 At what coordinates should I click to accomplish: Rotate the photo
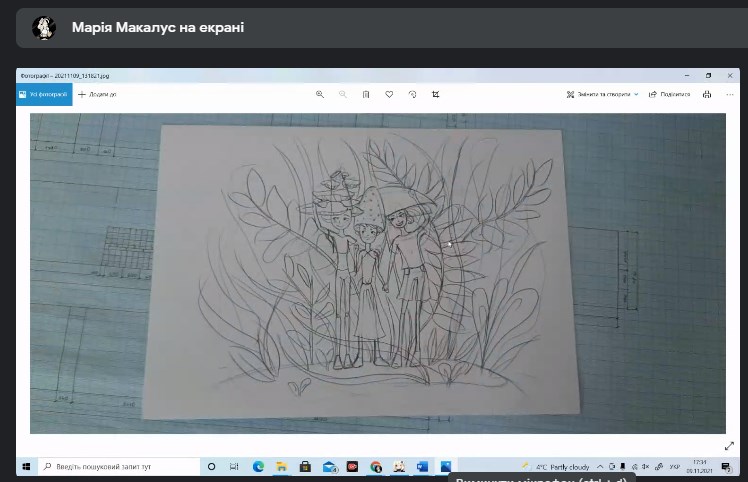[x=413, y=94]
